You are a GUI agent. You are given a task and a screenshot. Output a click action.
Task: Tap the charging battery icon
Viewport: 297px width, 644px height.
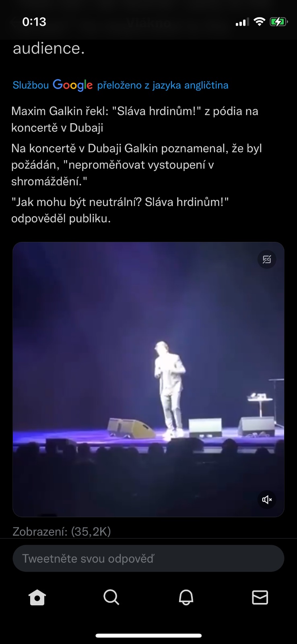click(x=278, y=22)
